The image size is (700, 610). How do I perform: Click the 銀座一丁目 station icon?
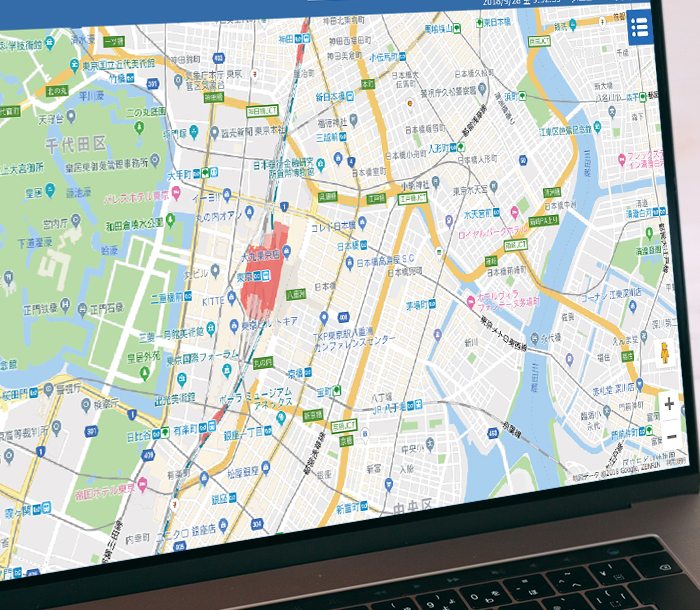[267, 431]
